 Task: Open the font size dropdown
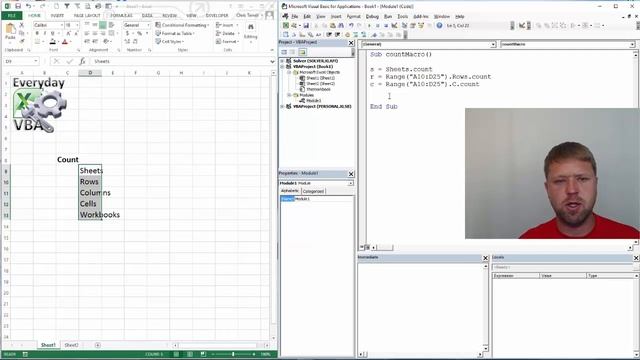[78, 25]
